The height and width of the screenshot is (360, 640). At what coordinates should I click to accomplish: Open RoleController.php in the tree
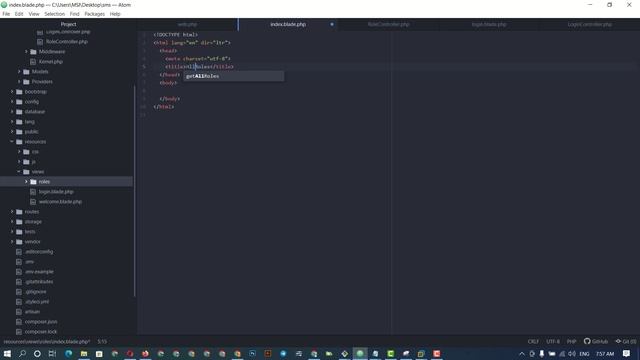pos(67,42)
